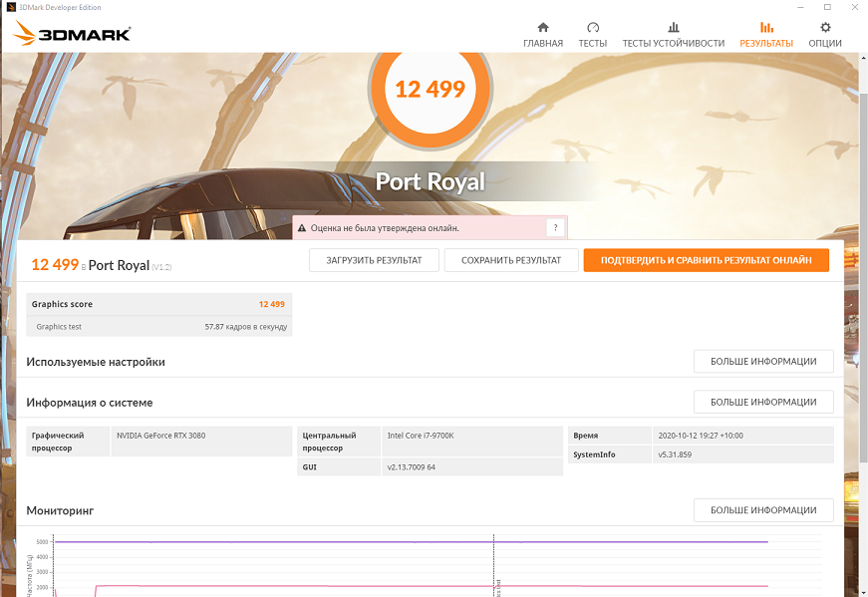
Task: Click the Время label cell
Action: coord(610,436)
